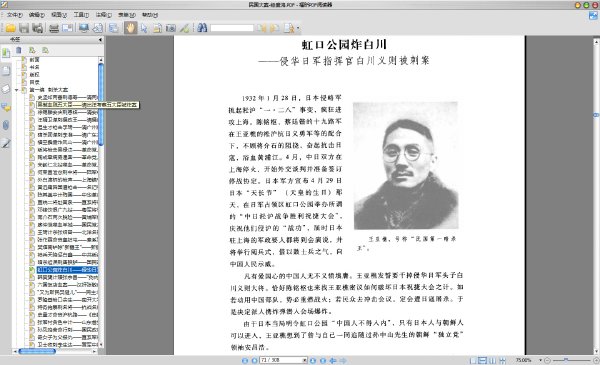
Task: Go to the previous page button
Action: (254, 360)
